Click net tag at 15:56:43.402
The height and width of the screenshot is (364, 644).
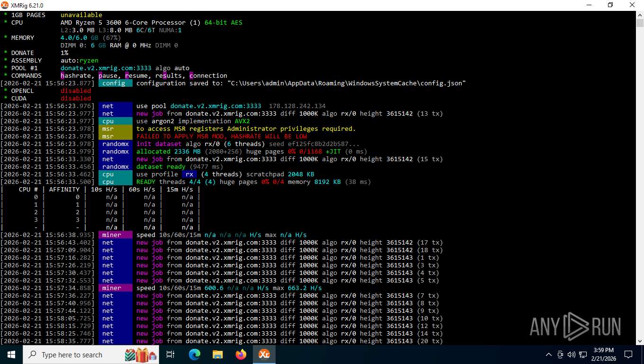click(116, 242)
